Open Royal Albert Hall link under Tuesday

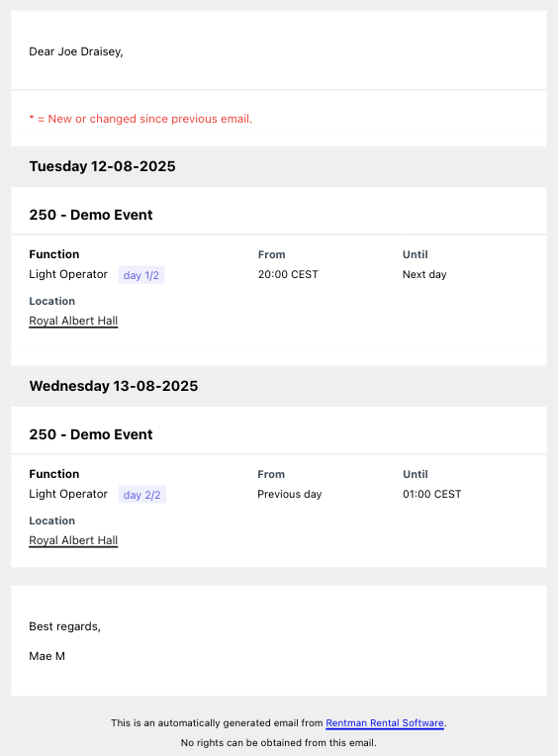pos(73,321)
